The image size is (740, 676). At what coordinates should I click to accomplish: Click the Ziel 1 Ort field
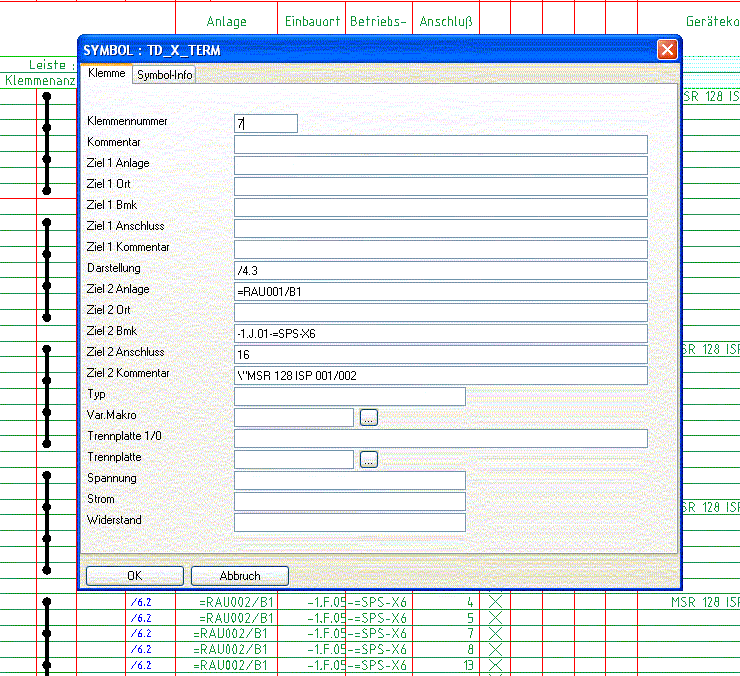point(441,186)
